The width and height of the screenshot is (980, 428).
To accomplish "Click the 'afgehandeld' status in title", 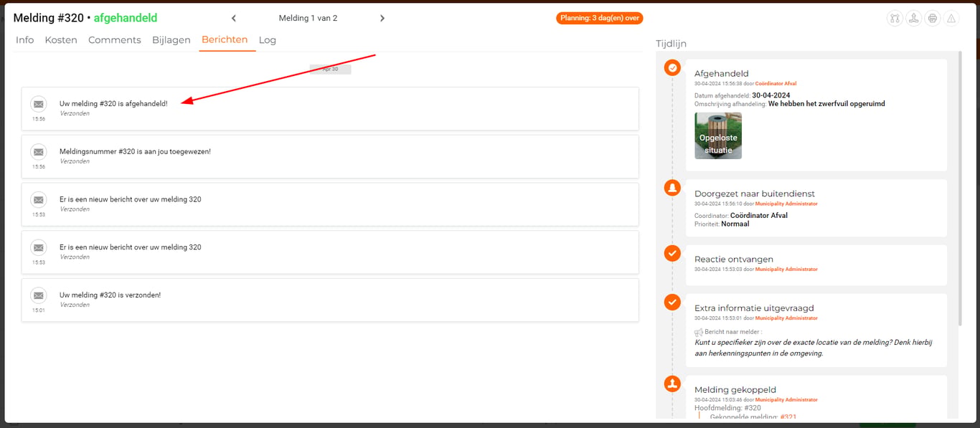I will pos(126,18).
